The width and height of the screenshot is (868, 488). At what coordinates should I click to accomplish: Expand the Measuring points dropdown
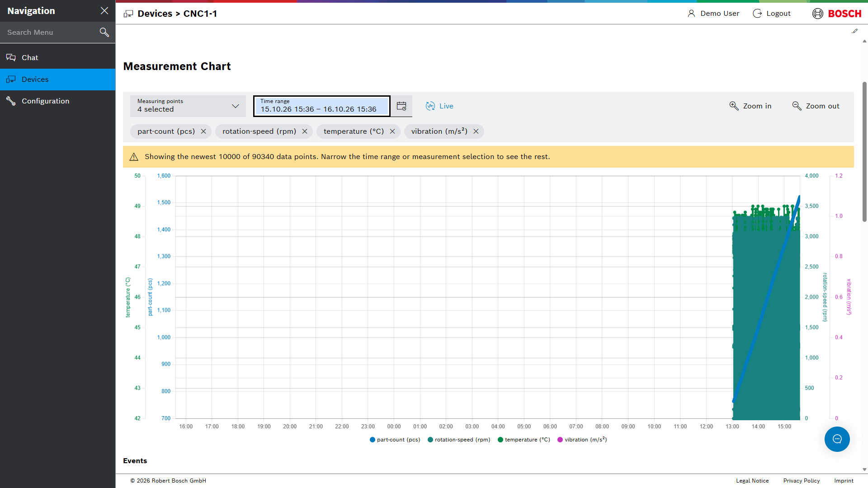click(188, 106)
